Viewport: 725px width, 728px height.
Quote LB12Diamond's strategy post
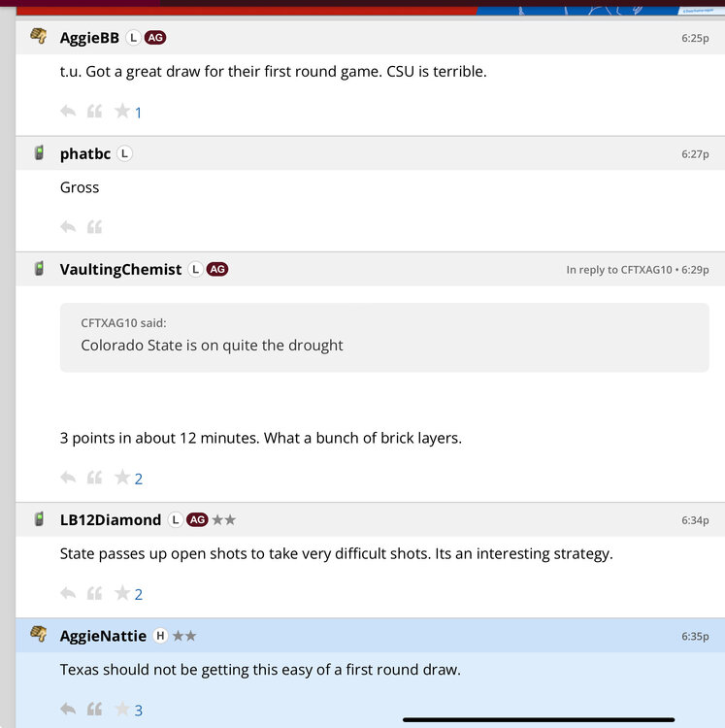click(95, 593)
